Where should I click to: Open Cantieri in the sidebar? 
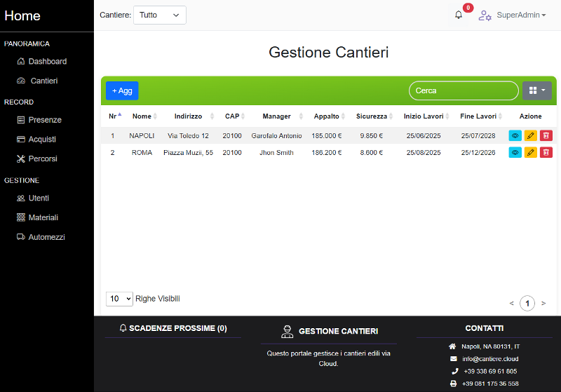(x=37, y=81)
